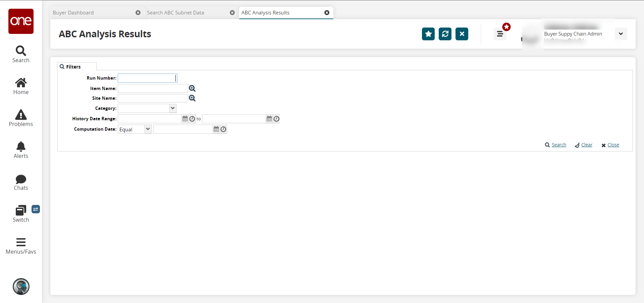Open time picker for History Date Range start
Image resolution: width=644 pixels, height=303 pixels.
point(192,119)
